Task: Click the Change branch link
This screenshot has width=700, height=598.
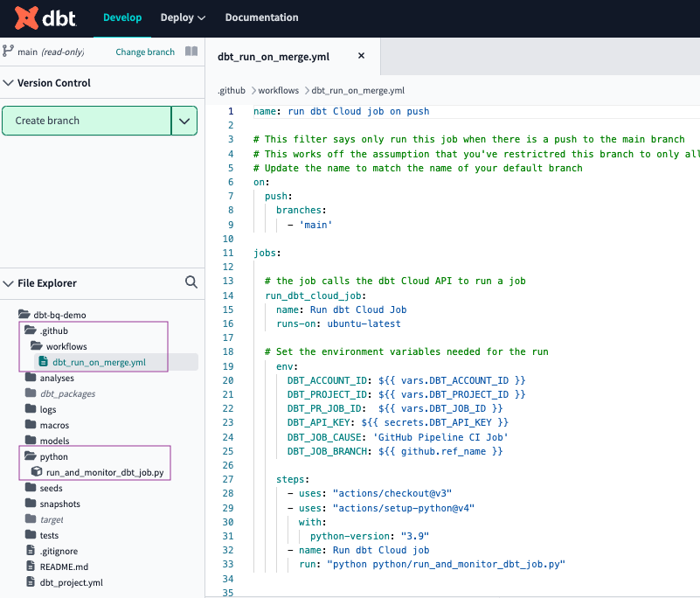Action: tap(145, 52)
